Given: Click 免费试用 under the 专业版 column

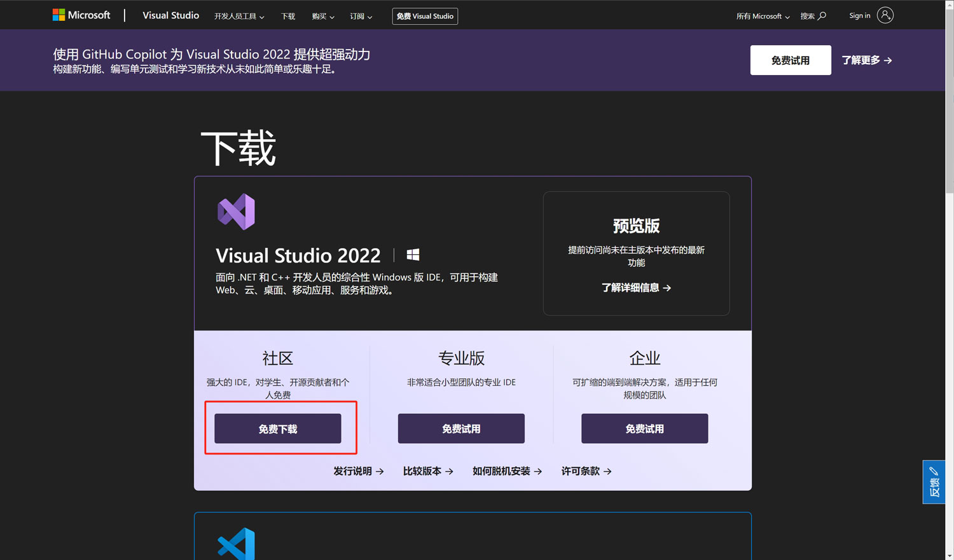Looking at the screenshot, I should click(x=460, y=428).
